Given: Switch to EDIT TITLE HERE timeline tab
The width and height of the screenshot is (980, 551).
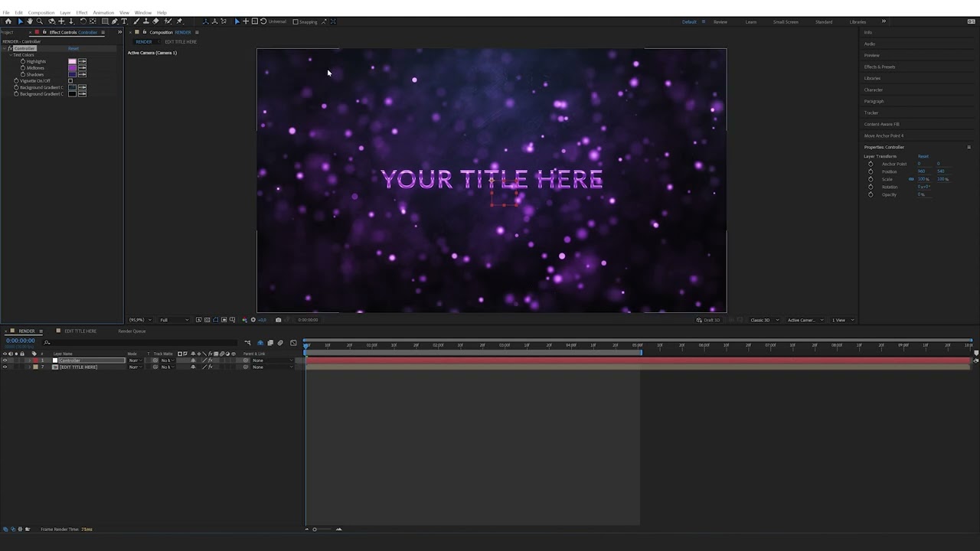Looking at the screenshot, I should pos(80,331).
